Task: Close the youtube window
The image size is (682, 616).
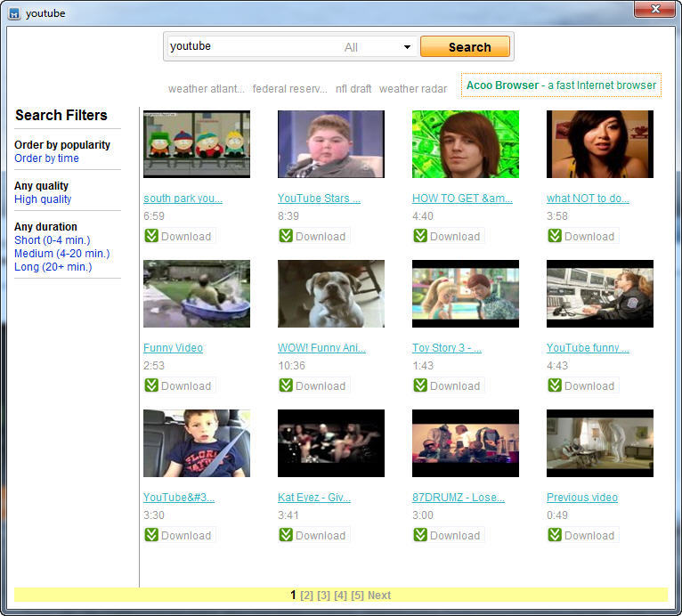Action: point(655,9)
